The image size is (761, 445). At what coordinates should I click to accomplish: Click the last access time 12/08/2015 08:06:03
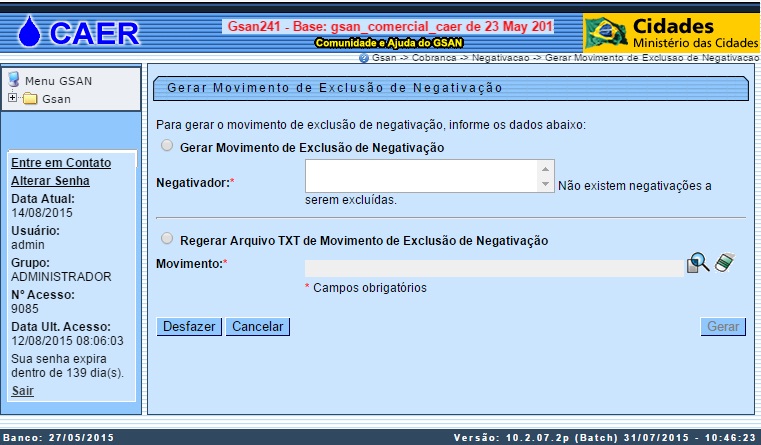67,341
